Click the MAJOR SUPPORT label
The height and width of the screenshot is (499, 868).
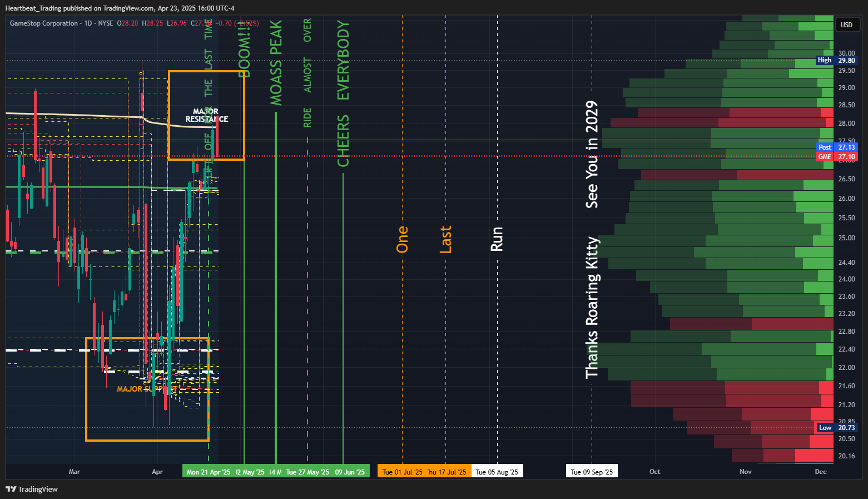[147, 389]
